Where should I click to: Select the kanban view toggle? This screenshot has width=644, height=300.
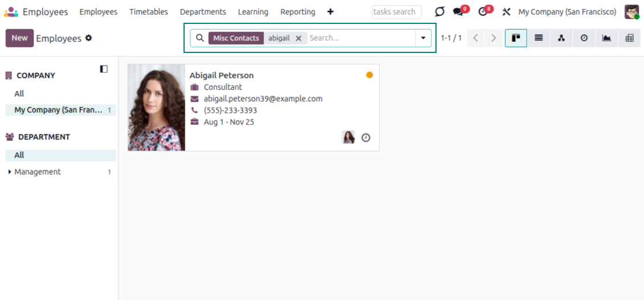[516, 38]
